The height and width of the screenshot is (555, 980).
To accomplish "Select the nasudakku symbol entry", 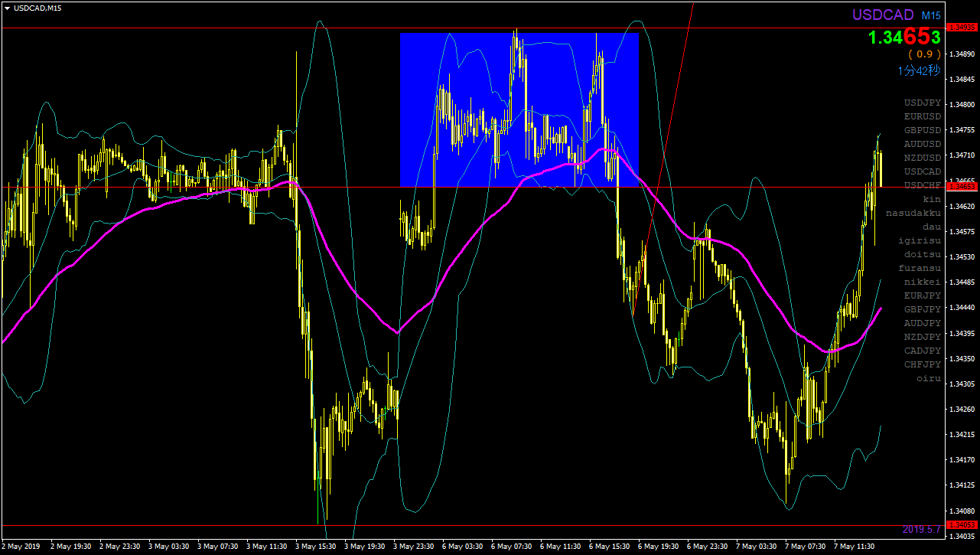I will (913, 213).
